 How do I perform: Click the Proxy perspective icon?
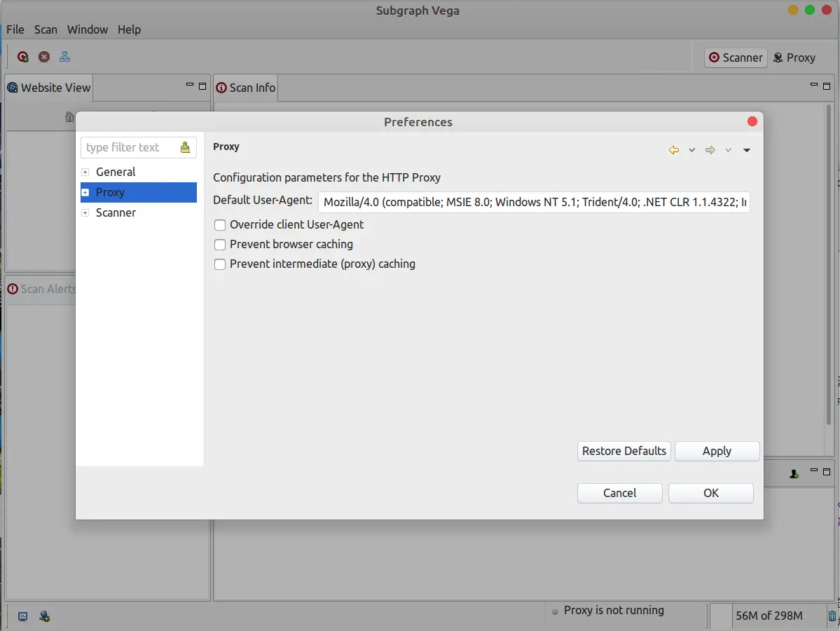[x=778, y=57]
